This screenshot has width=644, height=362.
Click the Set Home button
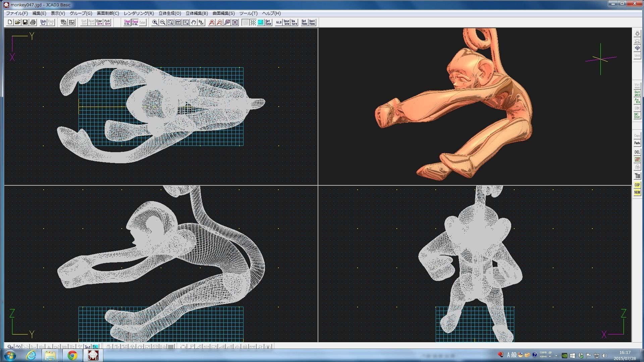click(304, 22)
